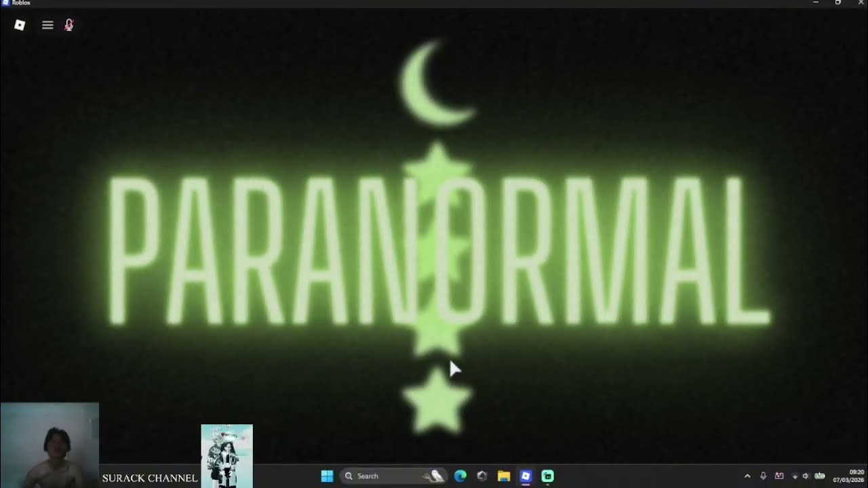868x488 pixels.
Task: Maximize the Roblox window
Action: tap(837, 3)
